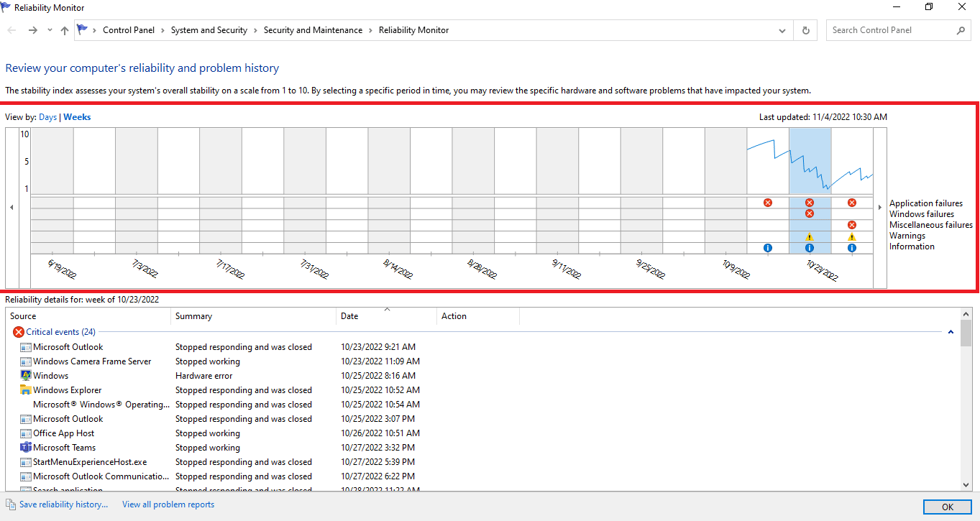
Task: Click the Microsoft Outlook icon in Critical events
Action: point(27,346)
